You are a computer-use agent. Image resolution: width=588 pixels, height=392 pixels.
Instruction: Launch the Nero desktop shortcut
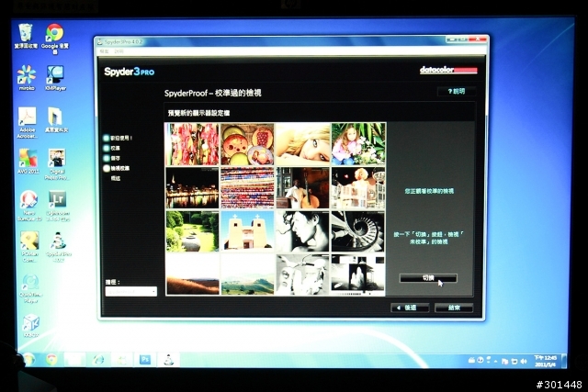[x=28, y=206]
